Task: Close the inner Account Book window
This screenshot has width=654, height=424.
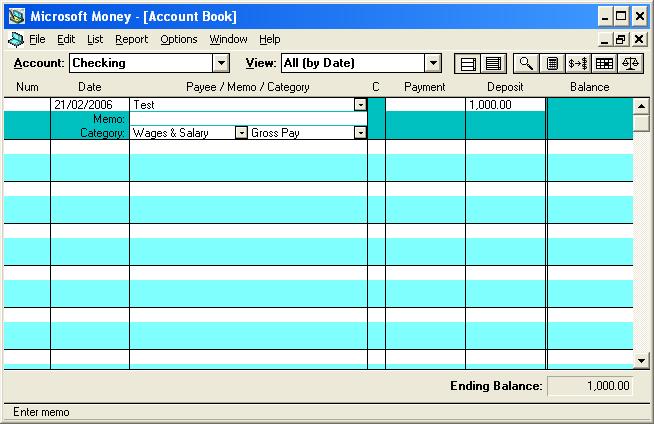Action: coord(639,40)
